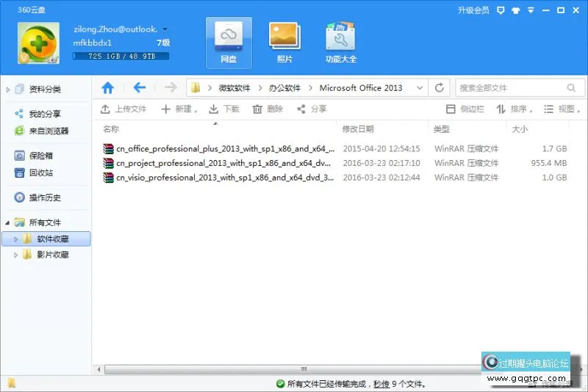
Task: Select Microsoft Office 2013 breadcrumb
Action: pyautogui.click(x=361, y=88)
